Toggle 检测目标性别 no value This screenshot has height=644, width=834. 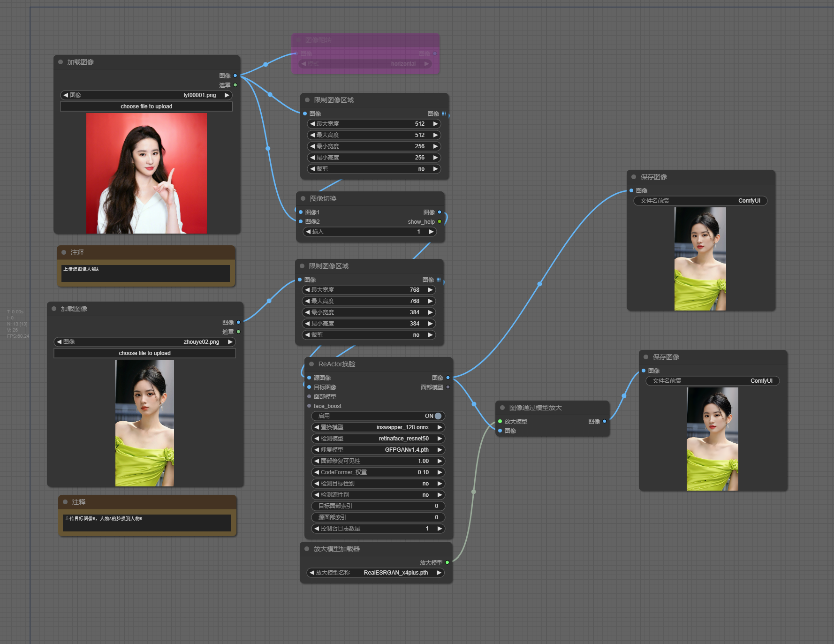coord(378,484)
